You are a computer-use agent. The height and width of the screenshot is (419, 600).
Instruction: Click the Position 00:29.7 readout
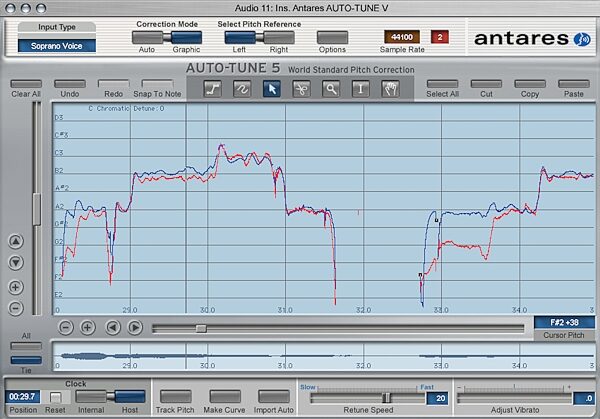pos(22,396)
